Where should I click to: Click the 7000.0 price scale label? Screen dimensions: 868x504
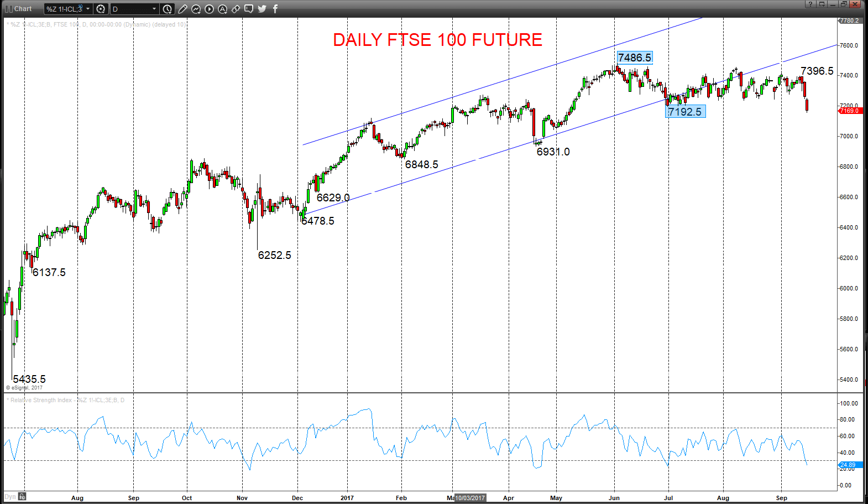[x=849, y=136]
